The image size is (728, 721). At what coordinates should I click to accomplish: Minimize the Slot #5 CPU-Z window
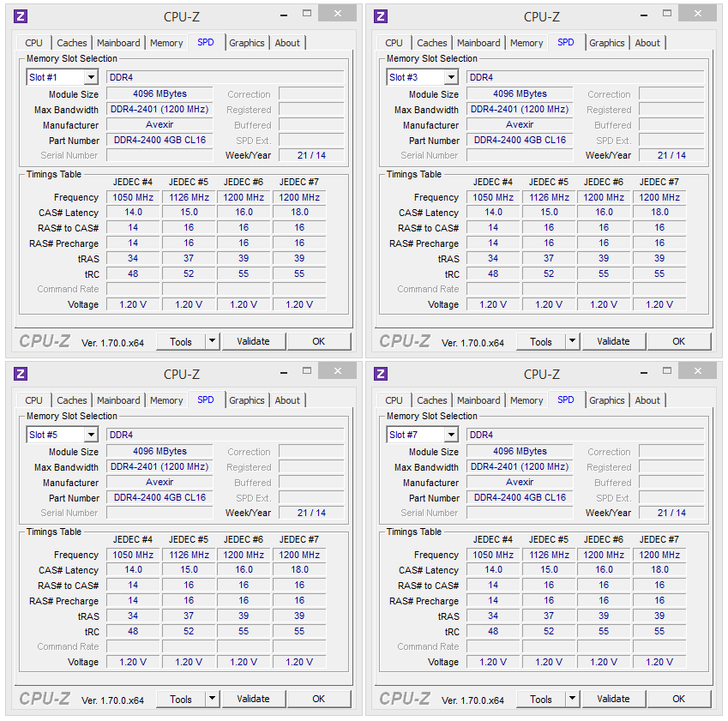(284, 372)
